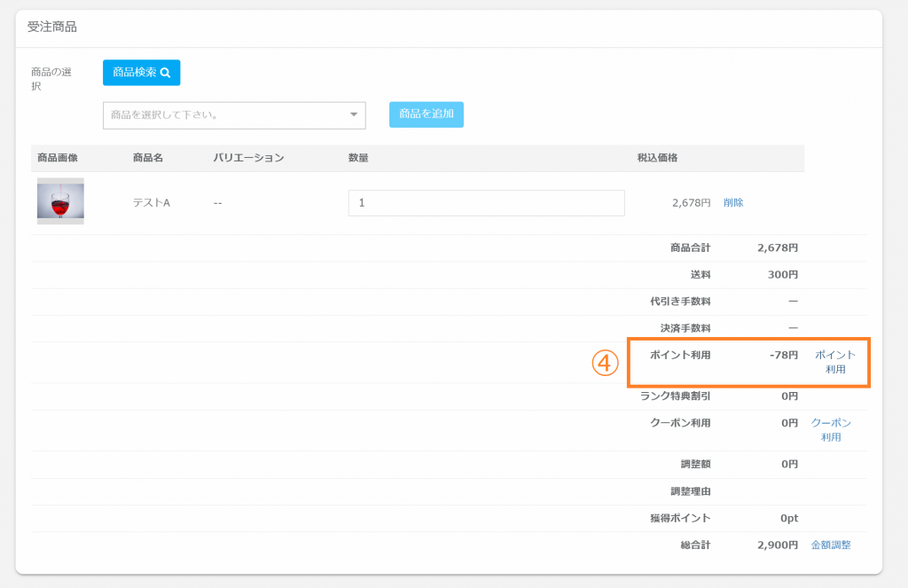Click 削除 link for テストA
The width and height of the screenshot is (908, 588).
733,202
